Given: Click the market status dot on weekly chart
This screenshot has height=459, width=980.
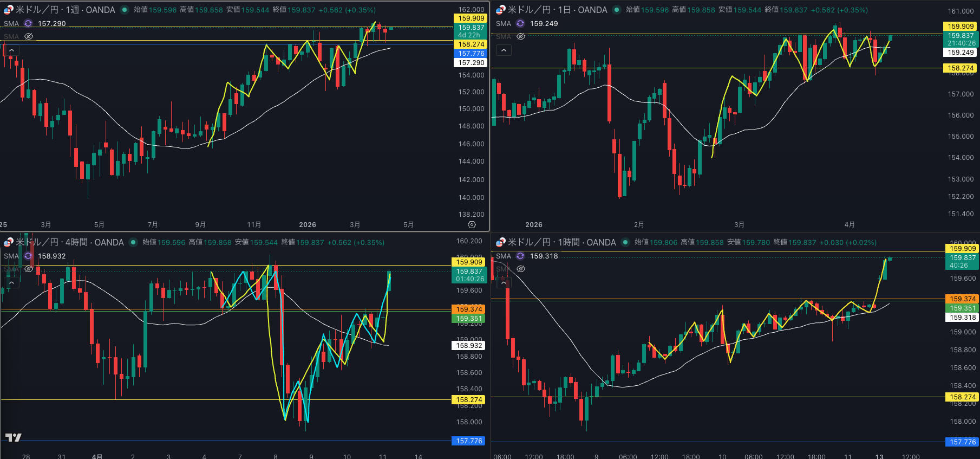Looking at the screenshot, I should click(x=125, y=10).
